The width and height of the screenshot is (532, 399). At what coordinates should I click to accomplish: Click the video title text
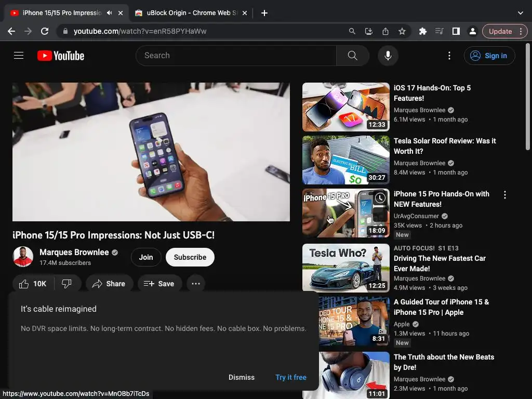pos(113,235)
